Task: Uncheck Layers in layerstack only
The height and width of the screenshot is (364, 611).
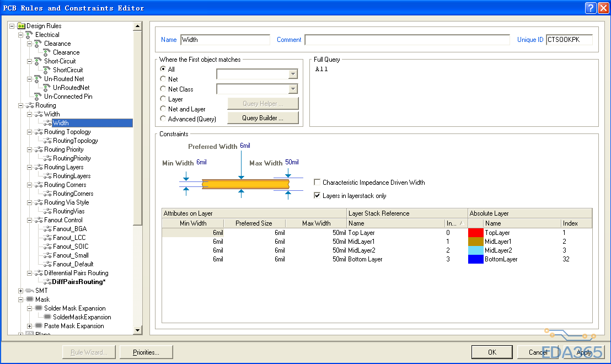Action: pyautogui.click(x=317, y=195)
